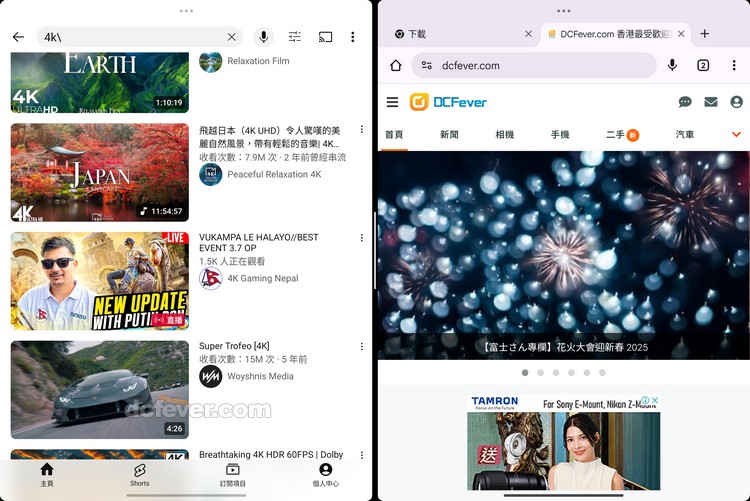750x501 pixels.
Task: Select the second carousel dot
Action: [540, 373]
